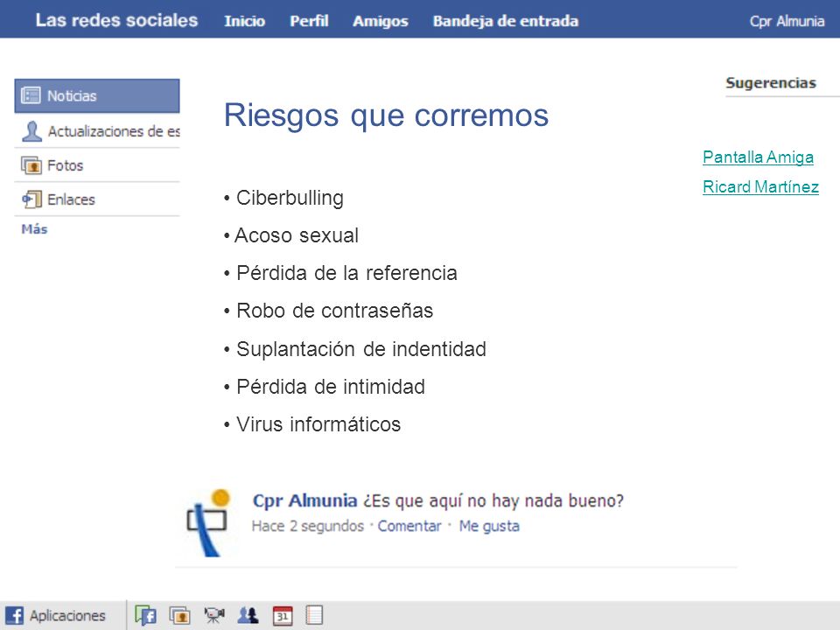Select Actualizaciones de estado sidebar item
Screen dimensions: 840x630
97,130
